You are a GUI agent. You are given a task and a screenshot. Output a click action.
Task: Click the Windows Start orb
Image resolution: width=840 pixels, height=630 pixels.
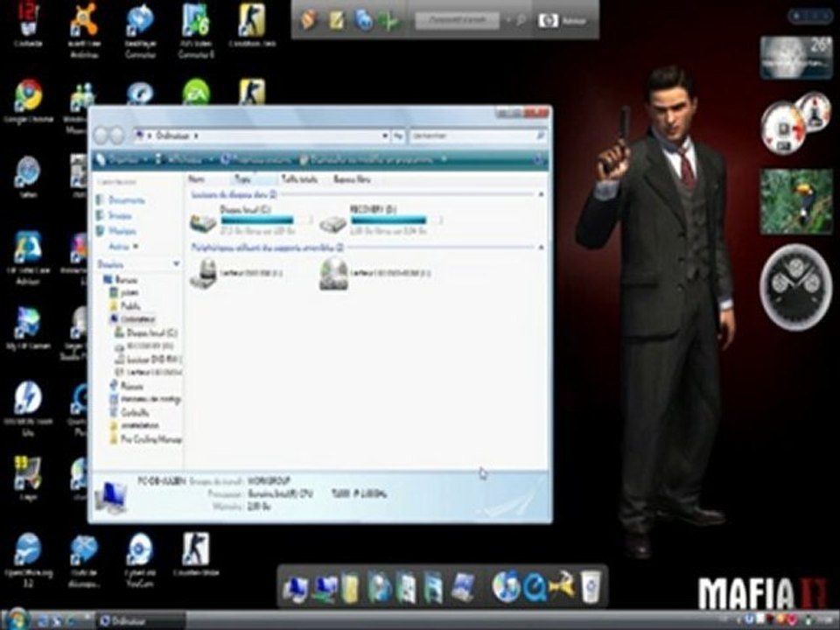click(x=17, y=619)
